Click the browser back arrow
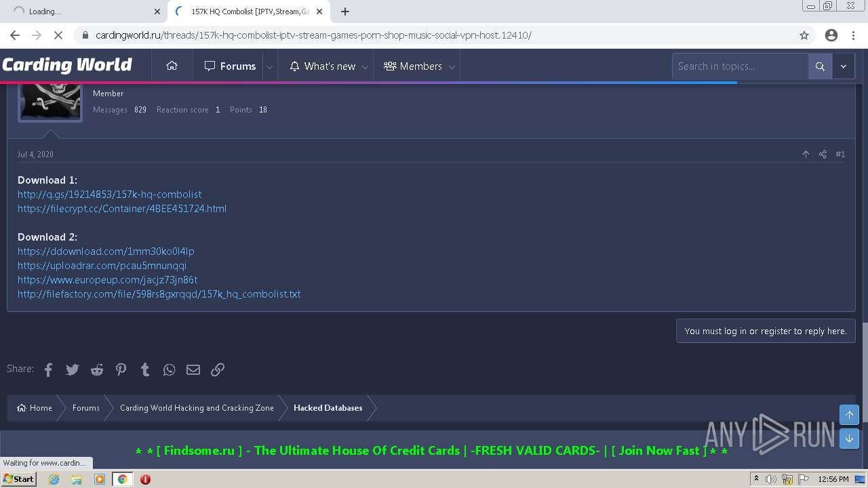This screenshot has width=868, height=488. (x=15, y=35)
